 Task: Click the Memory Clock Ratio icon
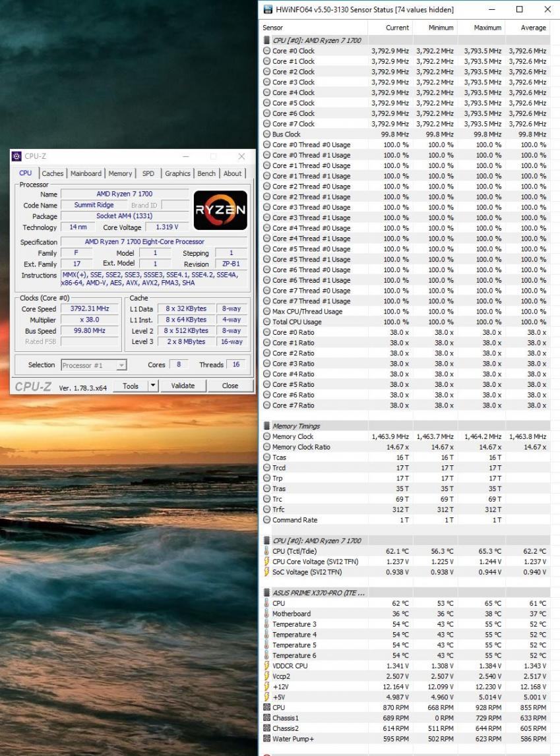[266, 447]
